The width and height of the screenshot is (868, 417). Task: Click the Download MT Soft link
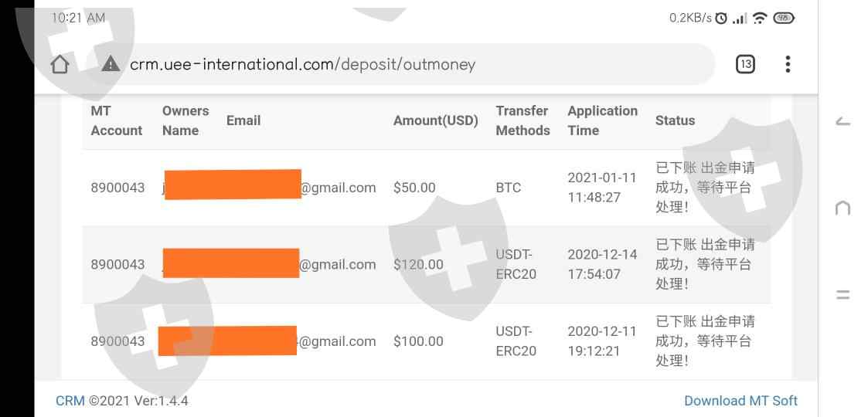click(740, 401)
